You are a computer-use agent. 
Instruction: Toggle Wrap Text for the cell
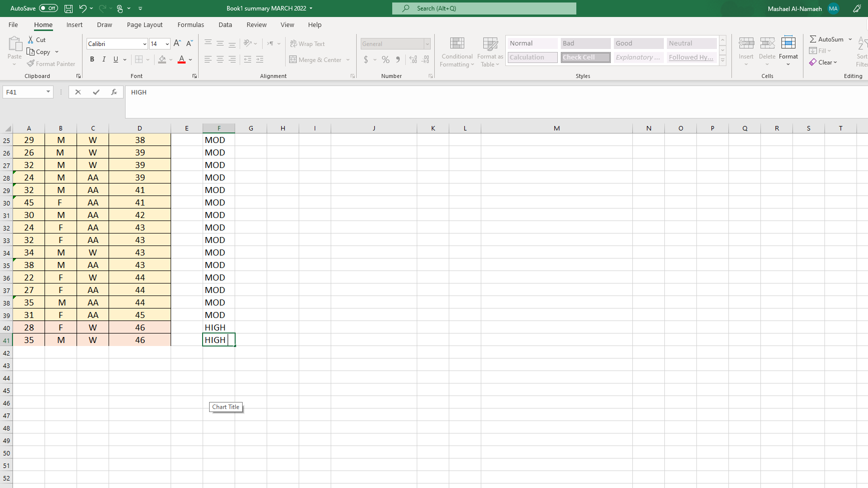click(308, 44)
